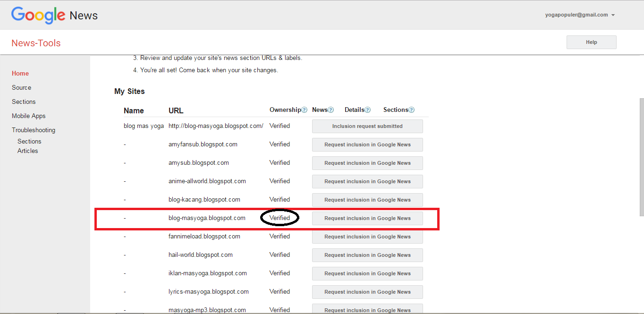Click Verified status for blog-masyoga.blogspot.com row
Image resolution: width=644 pixels, height=314 pixels.
[x=280, y=218]
